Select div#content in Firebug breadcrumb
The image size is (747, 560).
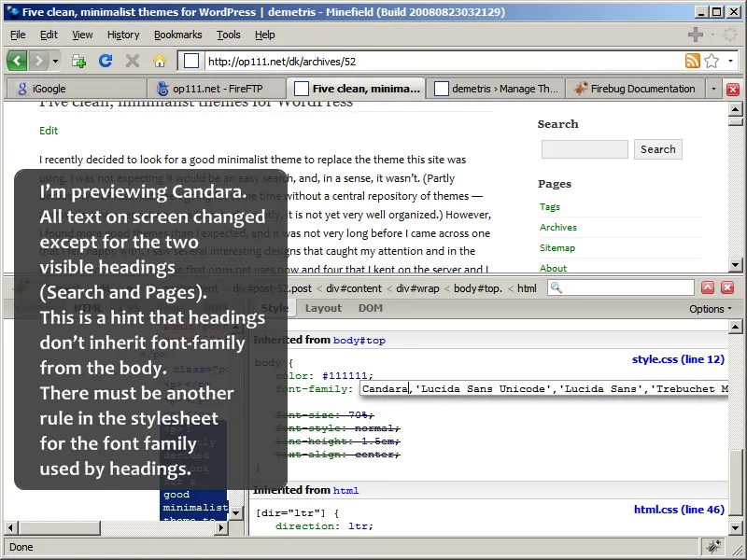click(x=354, y=288)
